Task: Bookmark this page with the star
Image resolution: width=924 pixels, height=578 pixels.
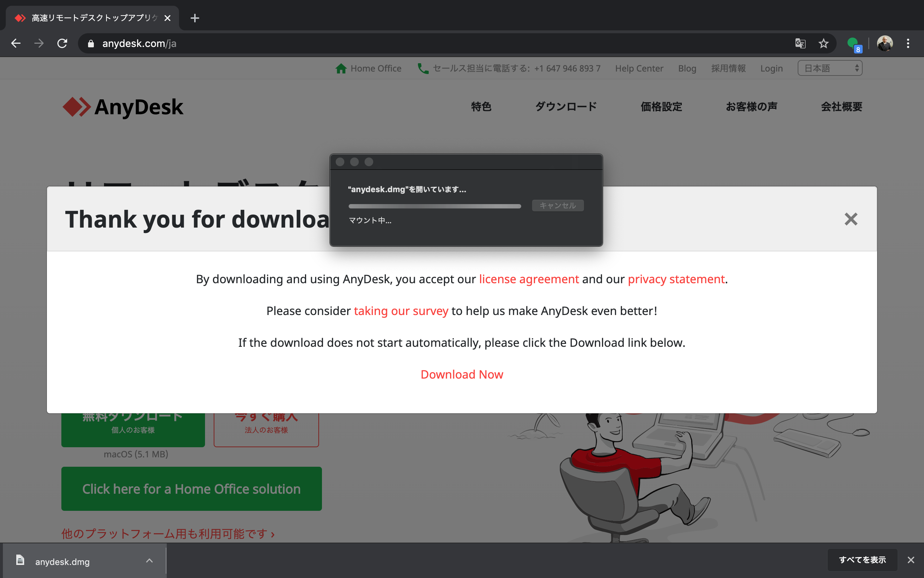Action: [x=823, y=43]
